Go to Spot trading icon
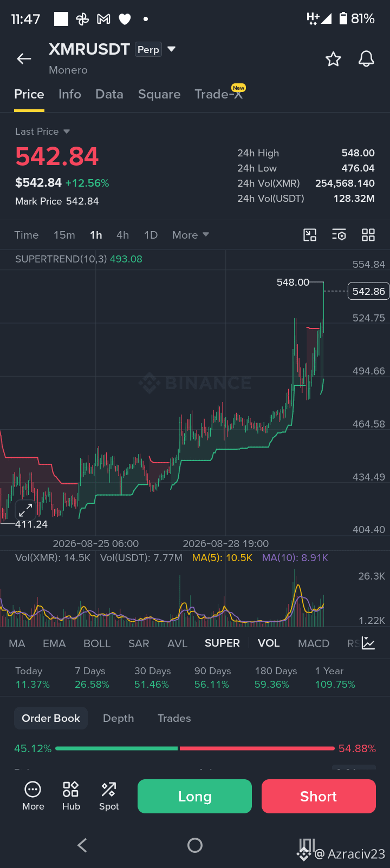The image size is (390, 868). pos(109,796)
